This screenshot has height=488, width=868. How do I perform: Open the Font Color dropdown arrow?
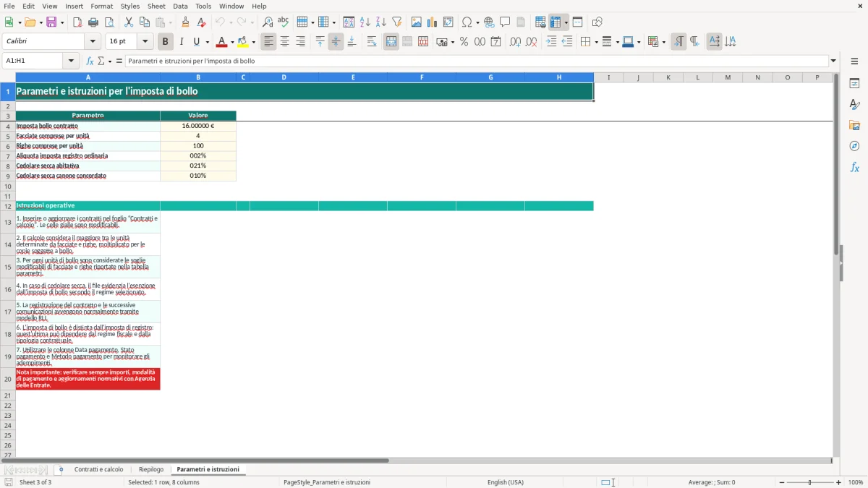tap(232, 42)
